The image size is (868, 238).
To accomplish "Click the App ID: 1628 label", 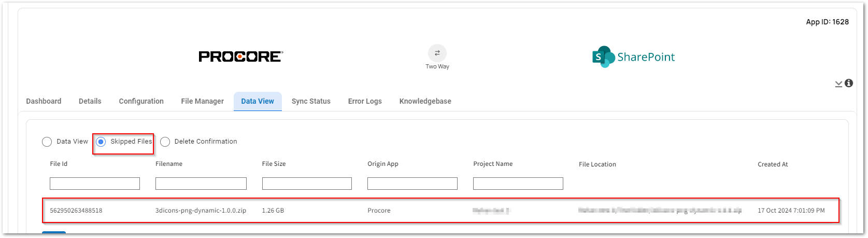I will tap(828, 22).
